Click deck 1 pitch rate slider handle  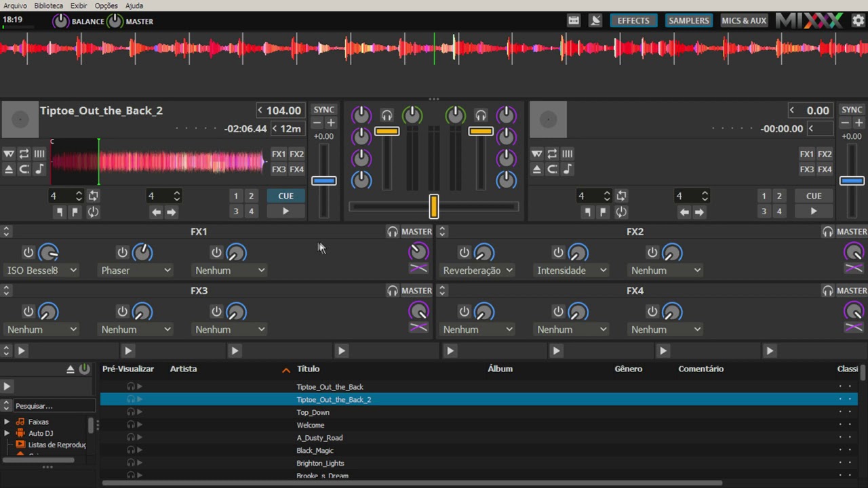tap(323, 180)
